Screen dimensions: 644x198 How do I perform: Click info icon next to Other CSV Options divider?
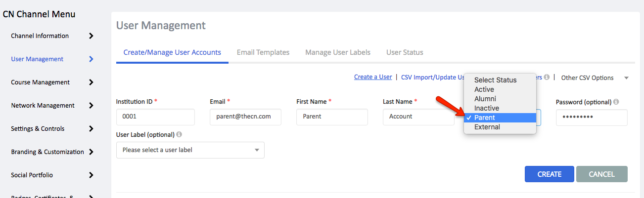547,77
